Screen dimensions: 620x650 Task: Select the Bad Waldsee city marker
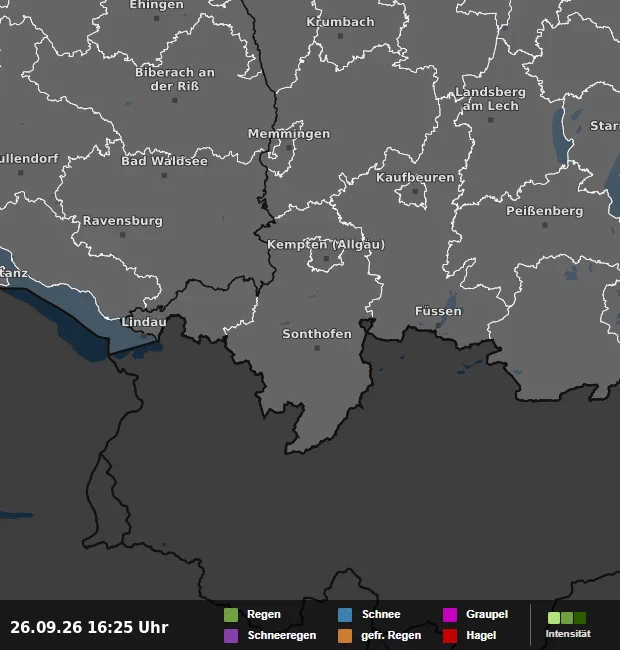165,175
